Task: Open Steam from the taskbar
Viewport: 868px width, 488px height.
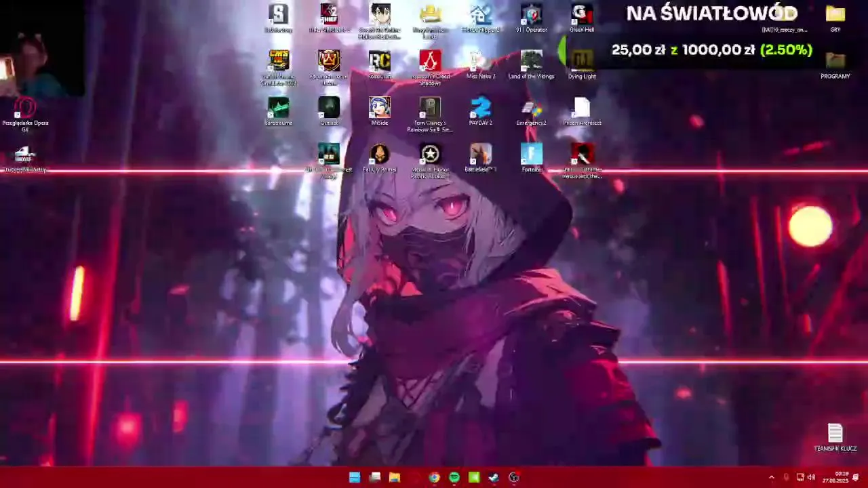Action: tap(494, 477)
